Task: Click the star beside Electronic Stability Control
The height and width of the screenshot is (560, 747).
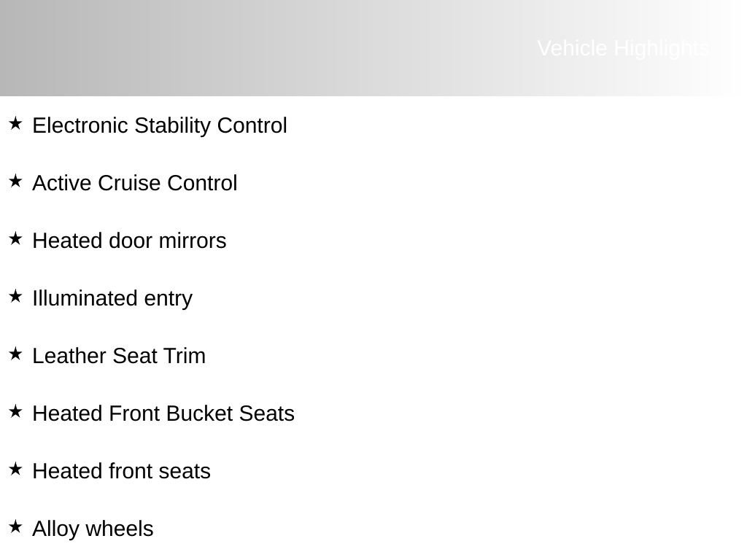Action: point(15,123)
